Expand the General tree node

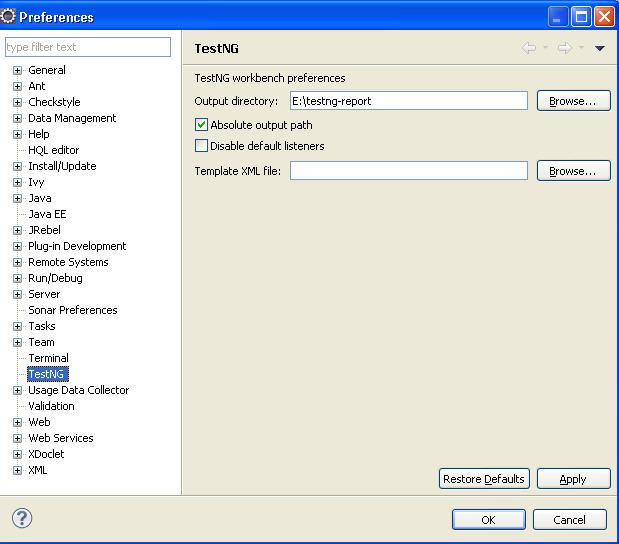click(x=17, y=70)
